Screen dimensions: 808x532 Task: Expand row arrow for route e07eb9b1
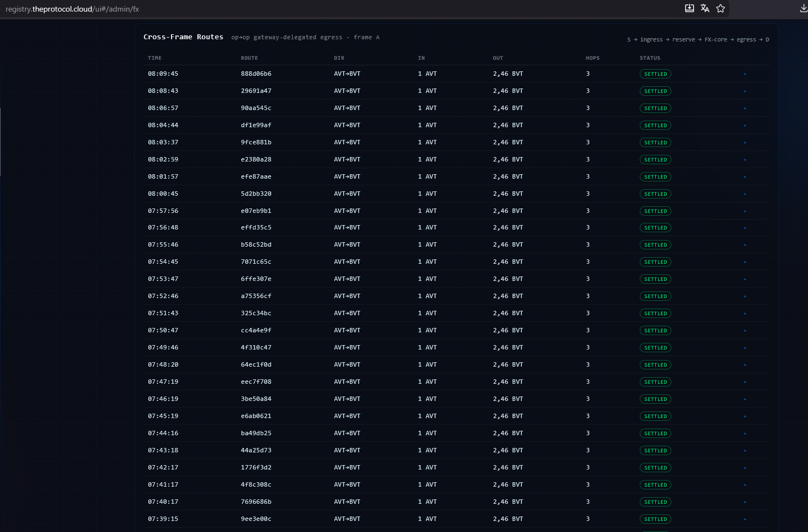pyautogui.click(x=745, y=211)
